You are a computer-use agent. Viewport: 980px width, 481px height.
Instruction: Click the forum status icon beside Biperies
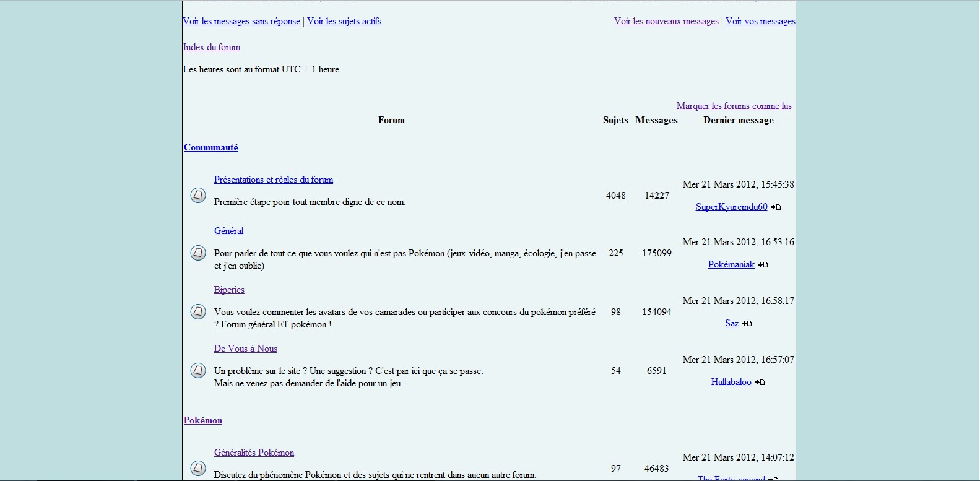[x=198, y=312]
